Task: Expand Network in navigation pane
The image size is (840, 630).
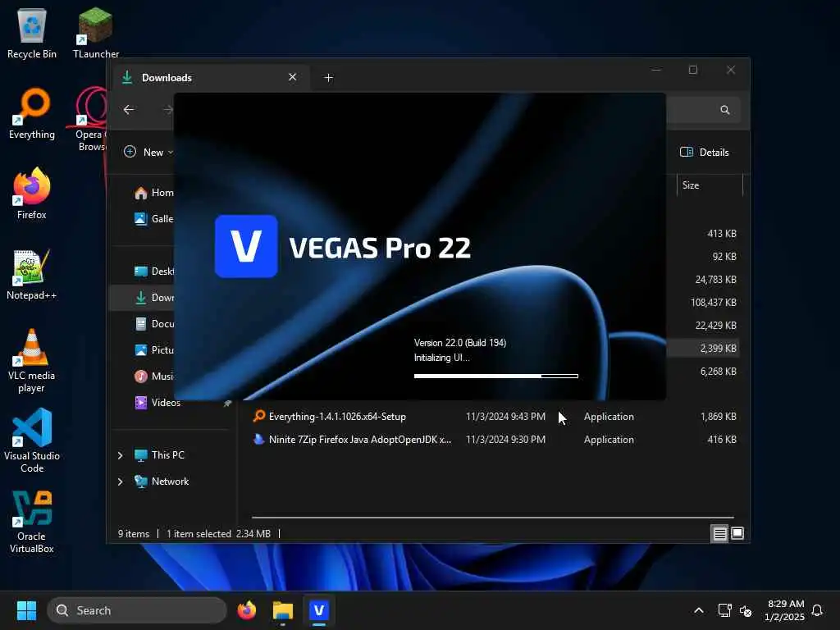Action: tap(120, 482)
